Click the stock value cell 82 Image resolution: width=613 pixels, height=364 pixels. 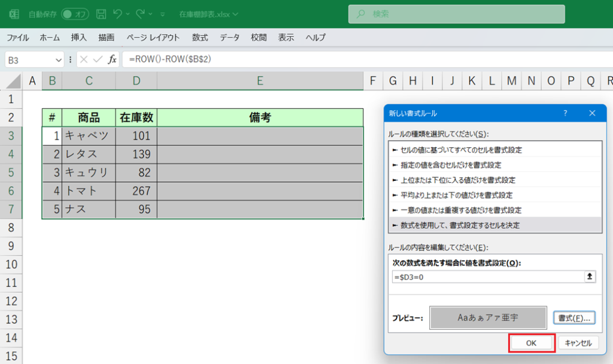pos(136,172)
